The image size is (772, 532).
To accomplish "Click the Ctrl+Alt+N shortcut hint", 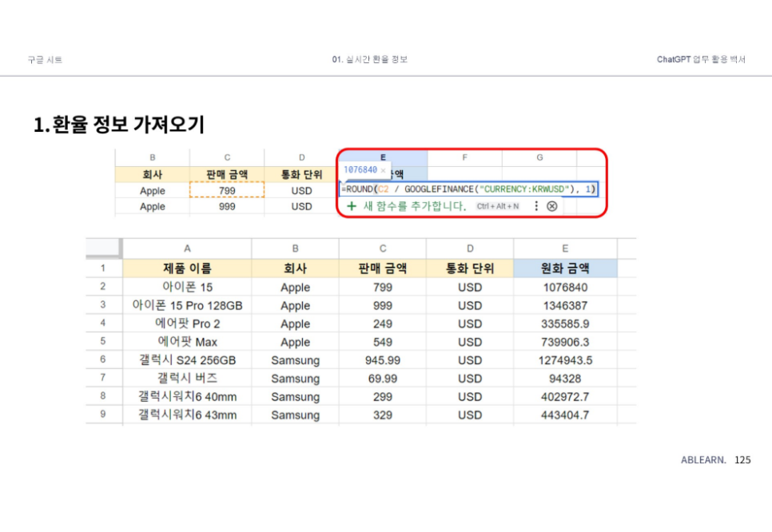I will coord(497,206).
